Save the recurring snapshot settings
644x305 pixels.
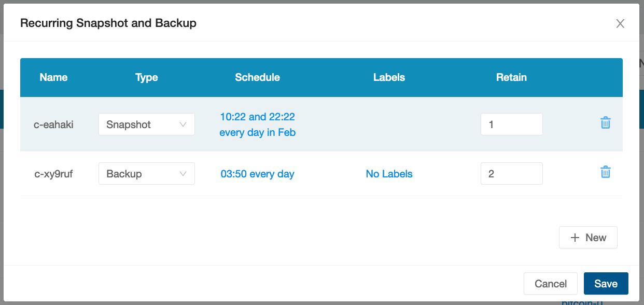pos(606,283)
